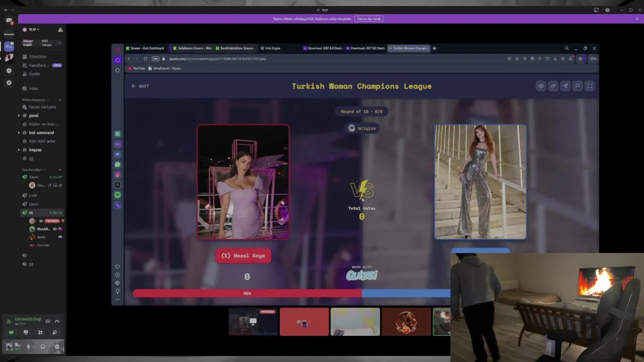
Task: Select the left contestant photo in lilac dress
Action: 243,182
